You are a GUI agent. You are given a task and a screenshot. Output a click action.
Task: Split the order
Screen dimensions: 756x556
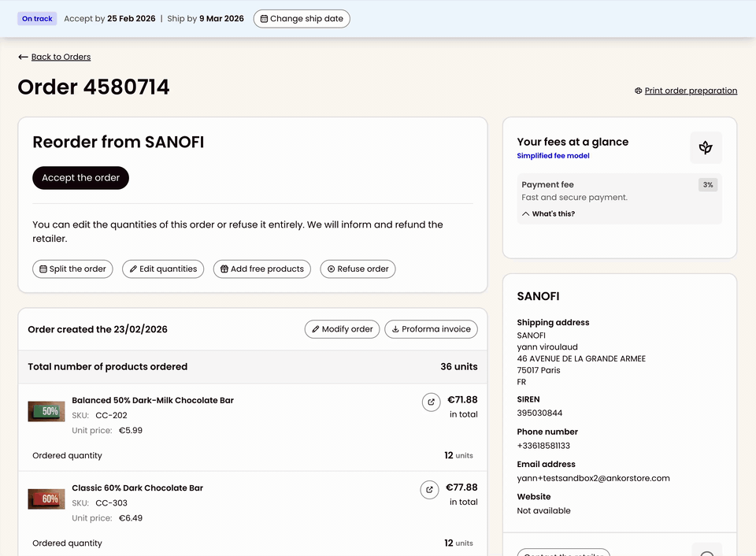72,269
